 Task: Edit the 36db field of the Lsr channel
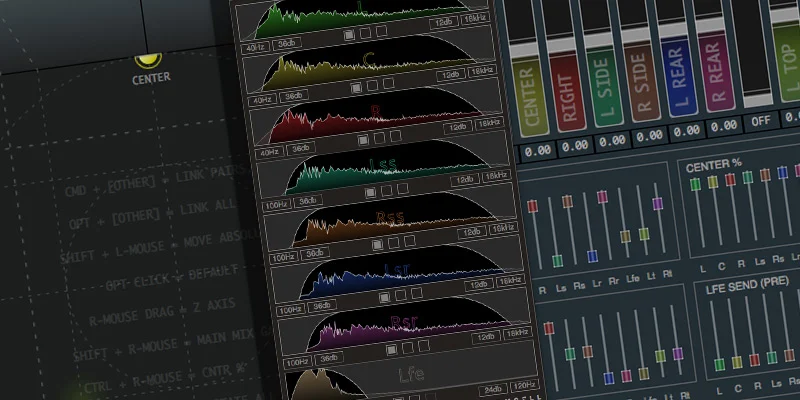coord(322,306)
